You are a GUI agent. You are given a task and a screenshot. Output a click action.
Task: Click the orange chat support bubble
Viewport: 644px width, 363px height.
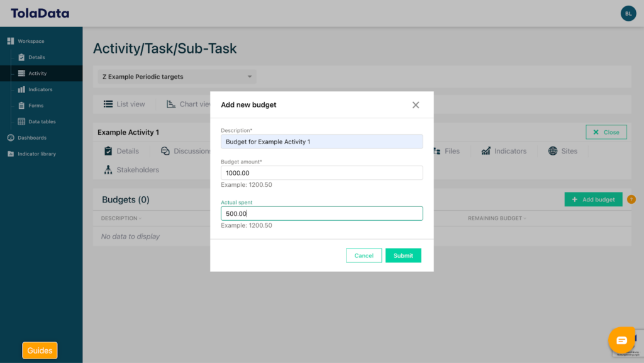(621, 340)
